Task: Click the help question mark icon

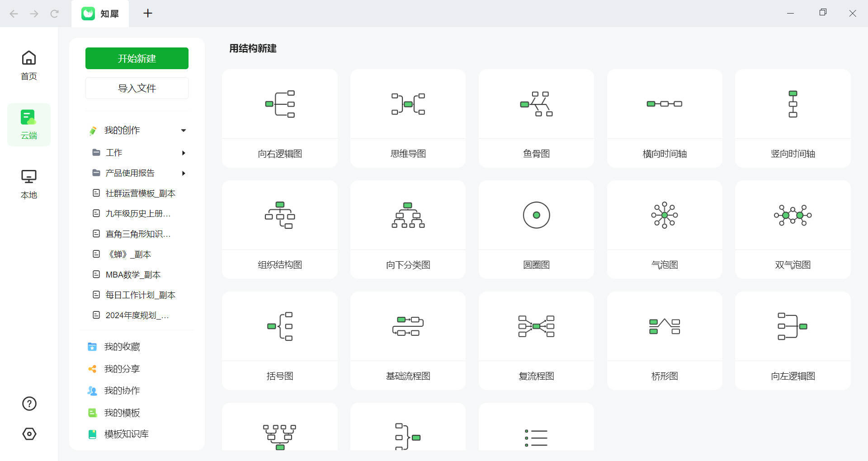Action: click(28, 404)
